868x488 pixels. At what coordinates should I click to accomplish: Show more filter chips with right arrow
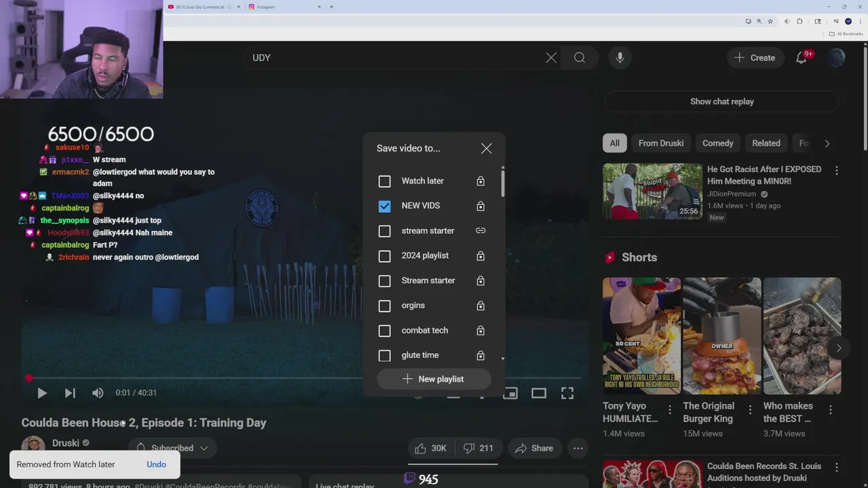827,143
